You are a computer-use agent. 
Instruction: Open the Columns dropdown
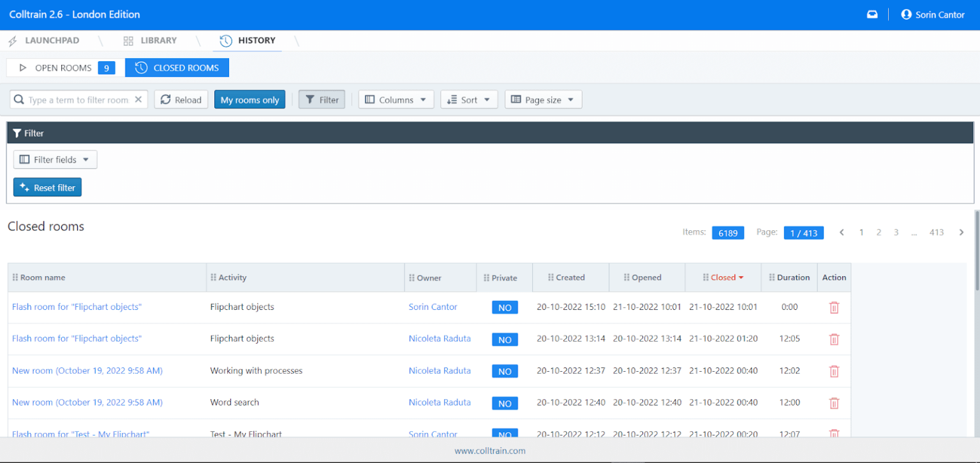pyautogui.click(x=396, y=99)
